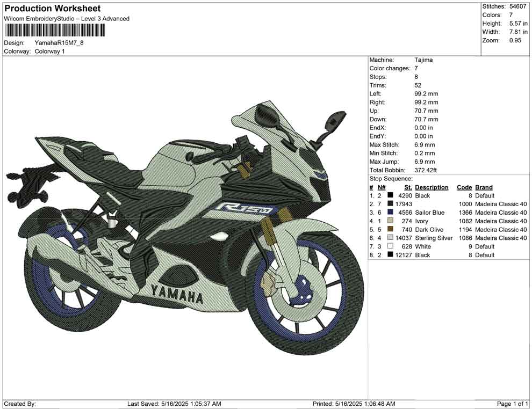Click stitch count '12127' in last stop row
The height and width of the screenshot is (409, 532).
tap(404, 255)
